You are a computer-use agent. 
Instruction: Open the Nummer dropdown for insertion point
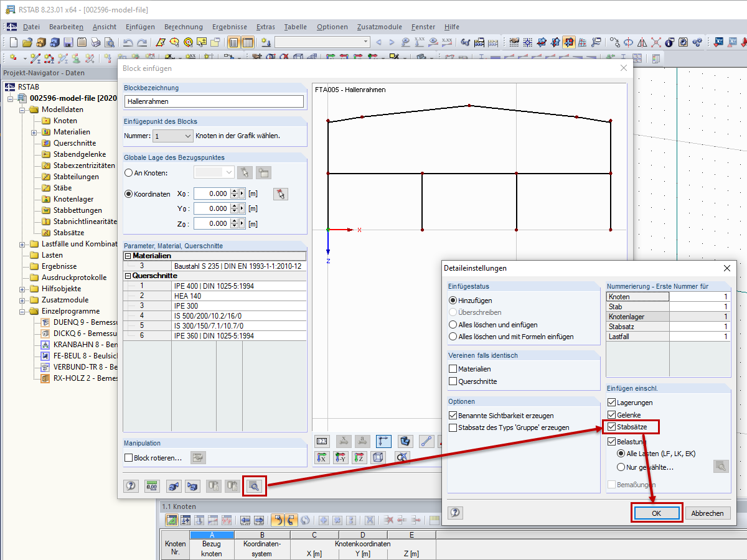[x=173, y=136]
